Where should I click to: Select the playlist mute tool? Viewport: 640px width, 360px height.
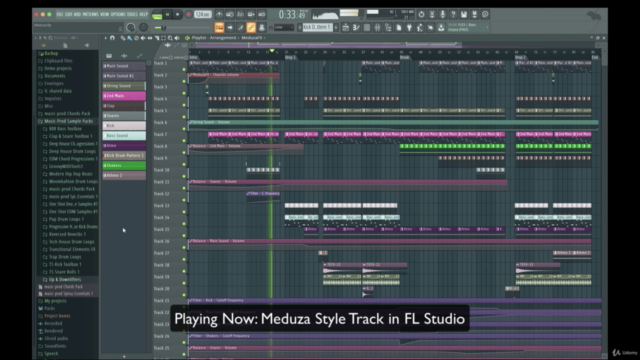point(143,38)
